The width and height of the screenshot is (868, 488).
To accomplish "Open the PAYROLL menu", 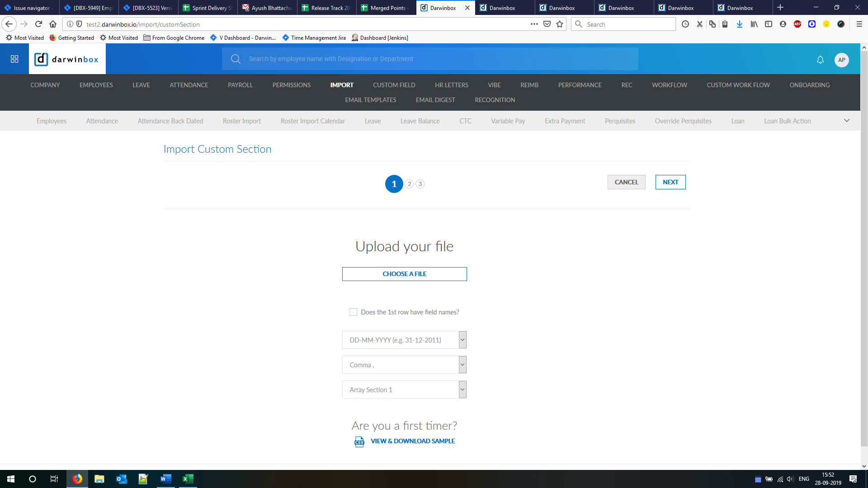I will pyautogui.click(x=240, y=85).
